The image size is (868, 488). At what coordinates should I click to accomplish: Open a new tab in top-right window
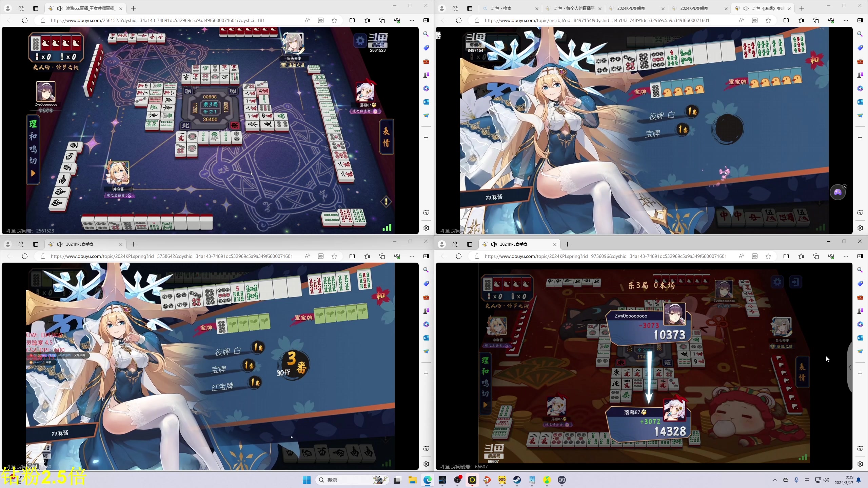pos(802,8)
